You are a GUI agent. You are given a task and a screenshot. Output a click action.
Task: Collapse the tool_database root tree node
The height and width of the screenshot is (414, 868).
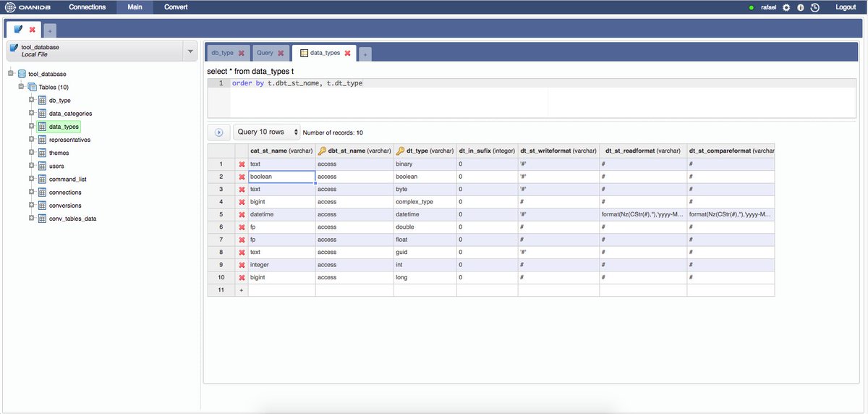click(11, 74)
